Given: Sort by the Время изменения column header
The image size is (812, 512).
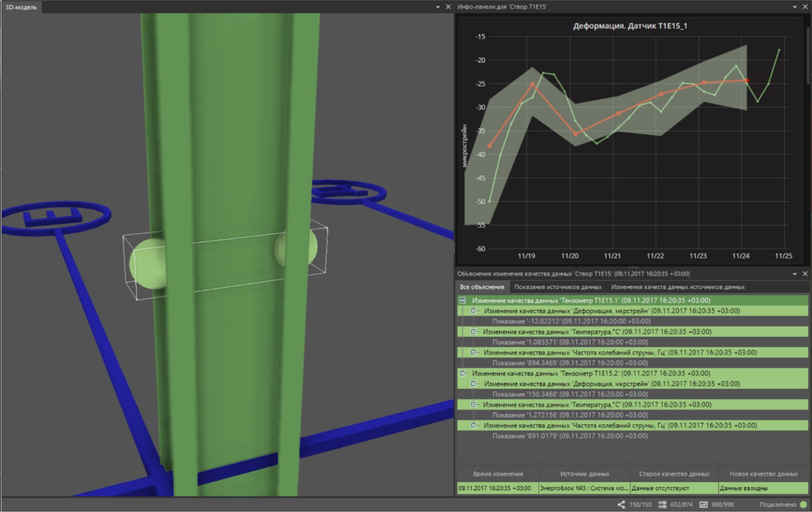Looking at the screenshot, I should click(498, 474).
